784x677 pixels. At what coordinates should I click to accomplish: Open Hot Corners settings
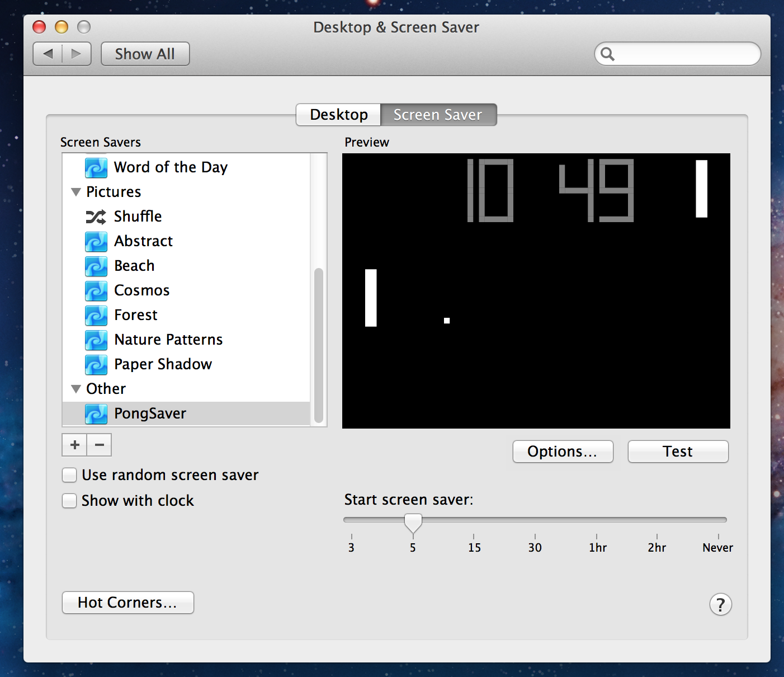(127, 603)
